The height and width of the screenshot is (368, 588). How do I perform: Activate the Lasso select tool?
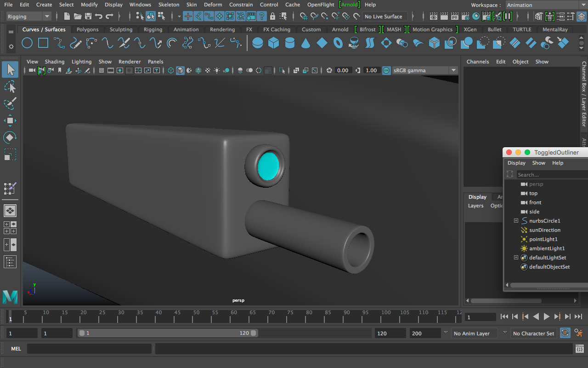10,87
